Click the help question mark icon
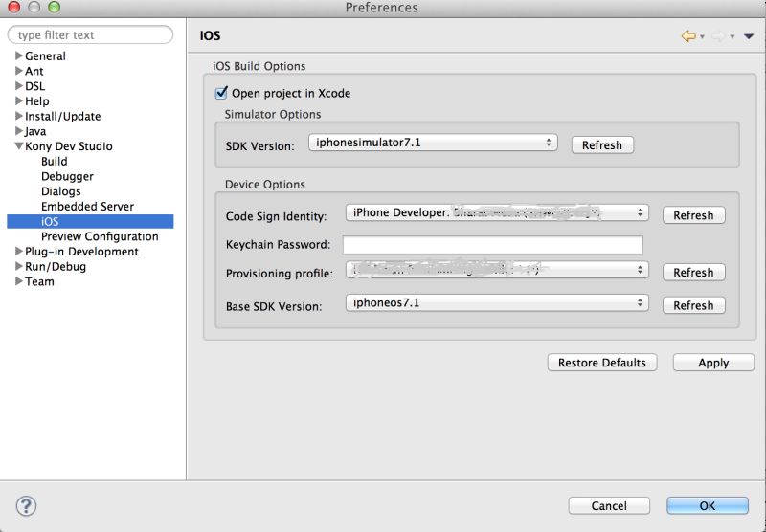 point(26,505)
